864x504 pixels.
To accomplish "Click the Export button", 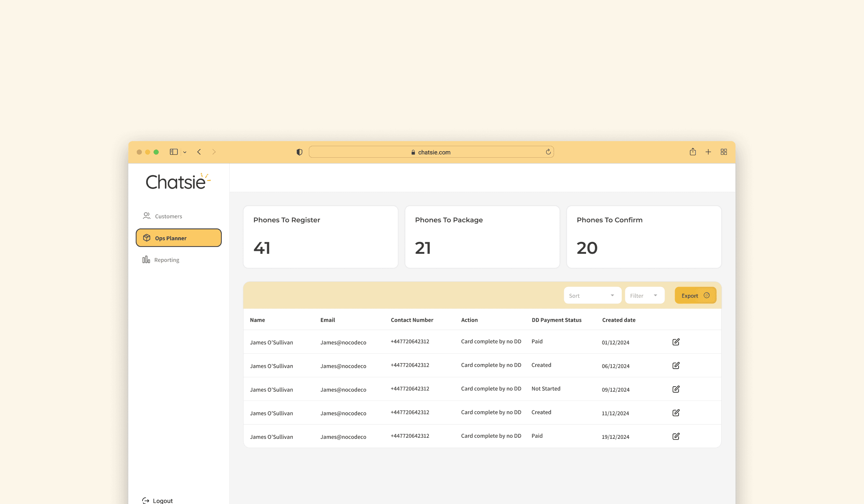I will point(695,296).
